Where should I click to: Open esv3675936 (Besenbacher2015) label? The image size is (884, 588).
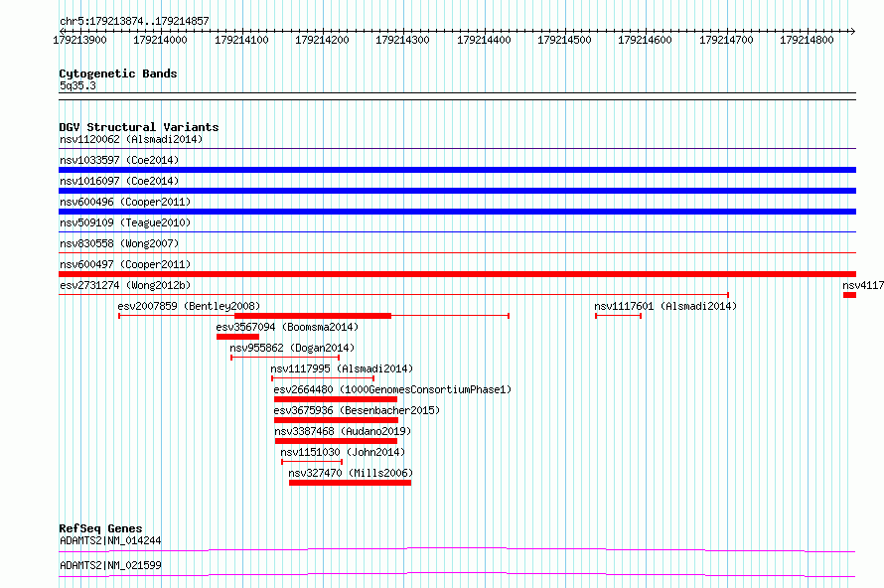(x=357, y=410)
